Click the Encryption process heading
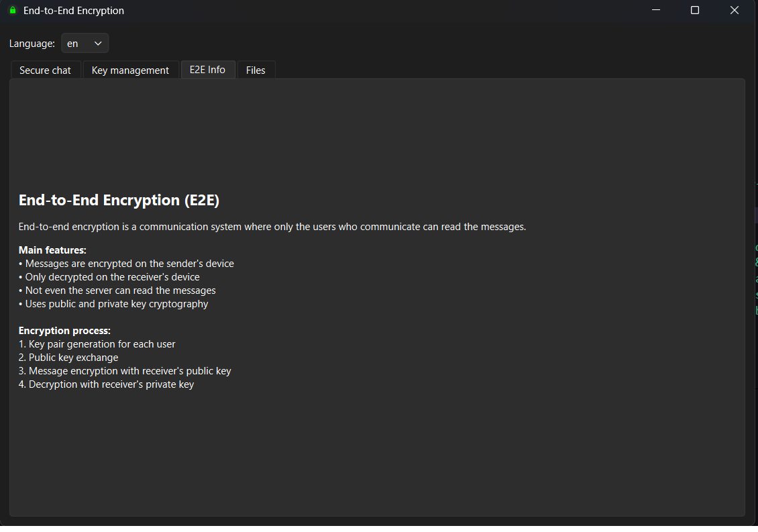 (64, 331)
